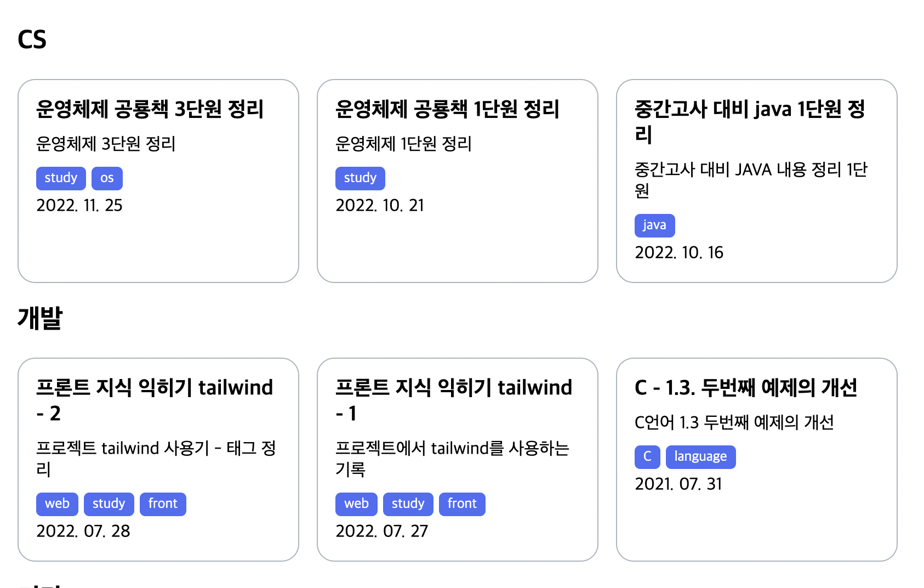This screenshot has width=924, height=588.
Task: Click the front tag on the tailwind - 2 card
Action: tap(163, 504)
